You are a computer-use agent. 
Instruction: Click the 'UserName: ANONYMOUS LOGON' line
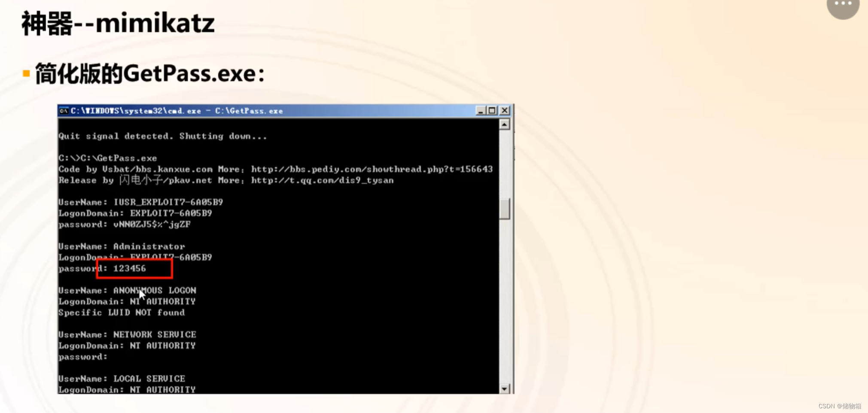[x=127, y=290]
